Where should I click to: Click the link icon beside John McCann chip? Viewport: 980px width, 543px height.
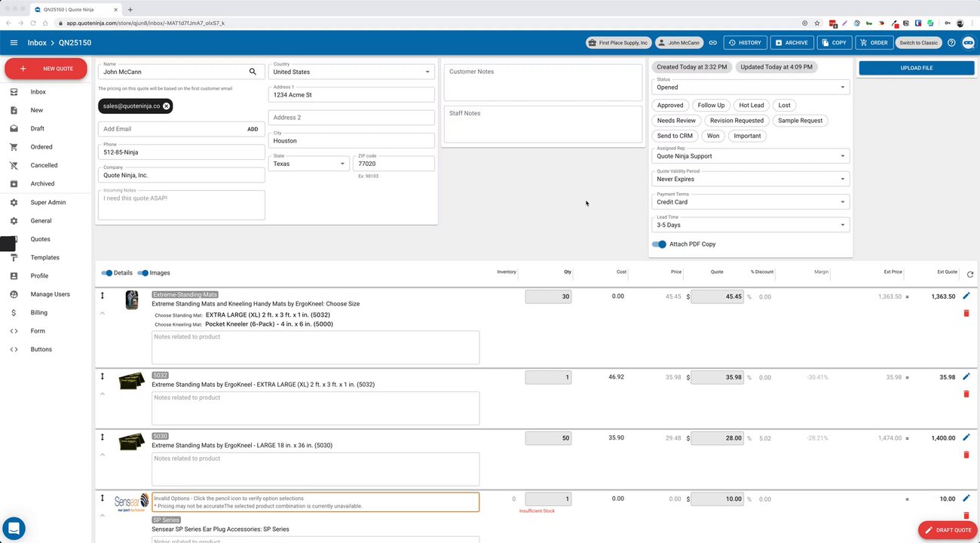click(x=712, y=43)
